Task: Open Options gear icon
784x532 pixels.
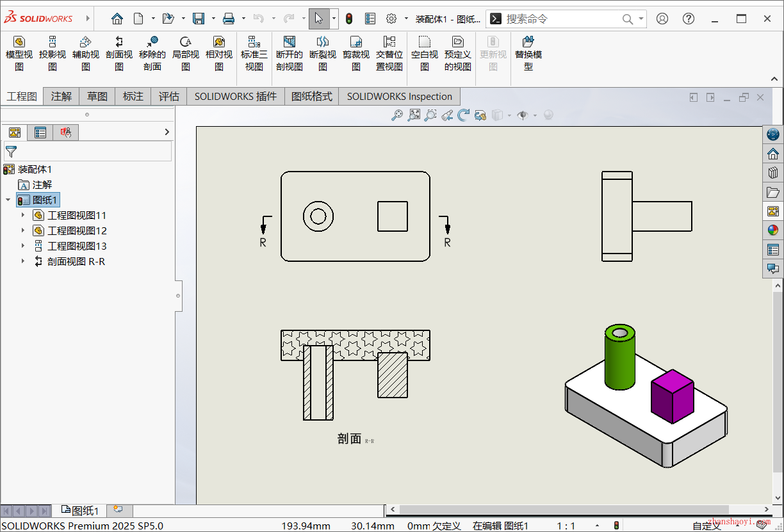Action: pos(391,19)
